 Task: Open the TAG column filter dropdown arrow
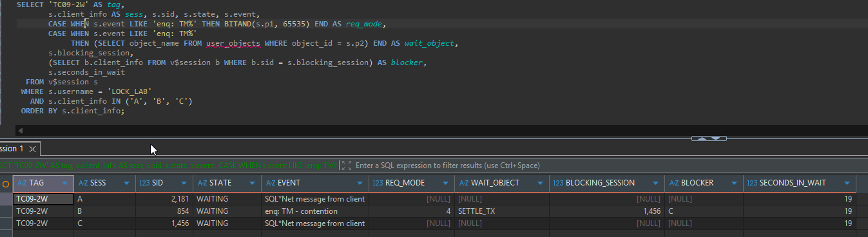(64, 183)
